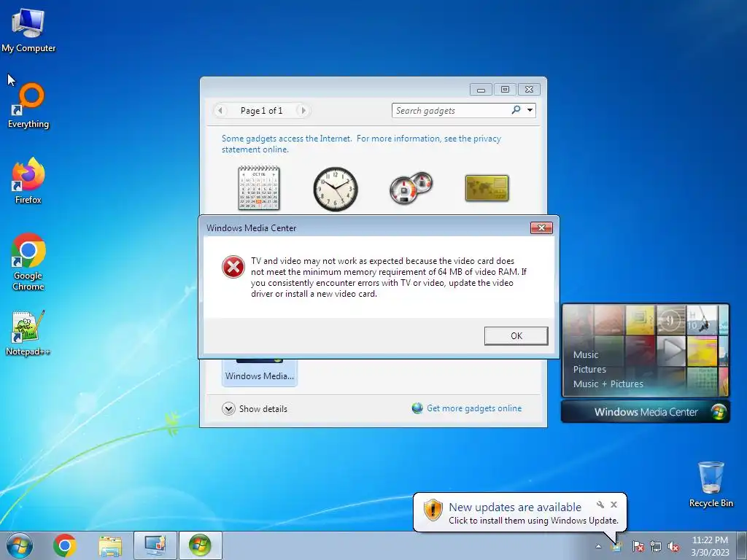Viewport: 747px width, 560px height.
Task: Expand Show details in gadget gallery
Action: [x=255, y=408]
